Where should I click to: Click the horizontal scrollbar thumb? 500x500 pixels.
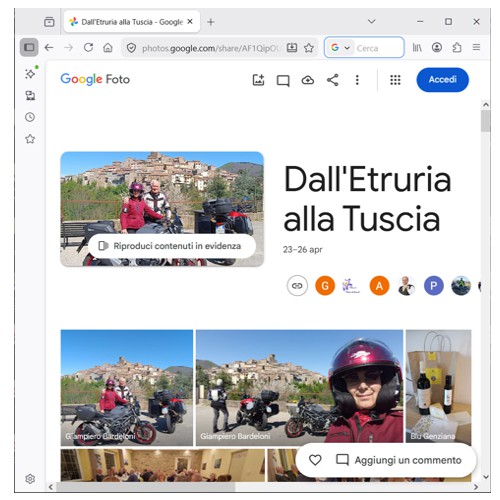click(146, 487)
